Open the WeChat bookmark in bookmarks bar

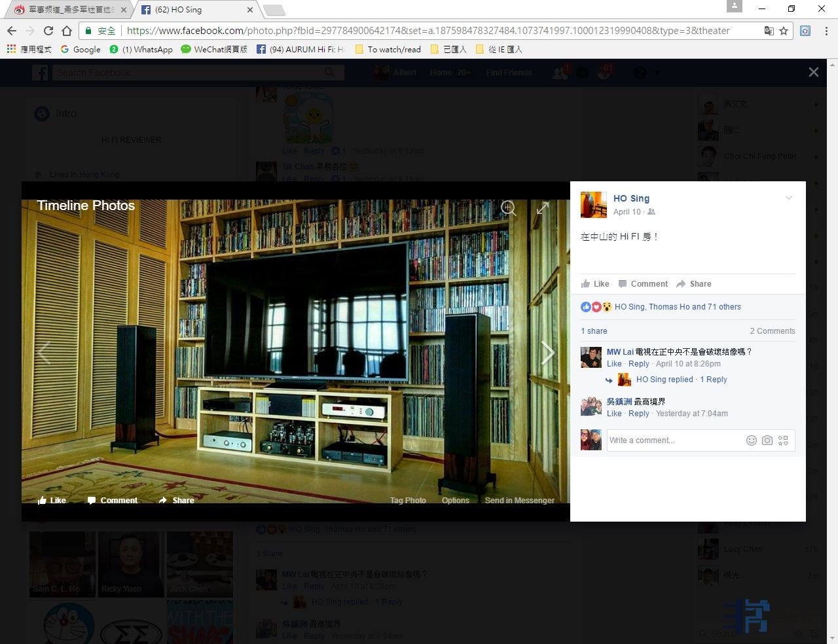click(x=214, y=49)
